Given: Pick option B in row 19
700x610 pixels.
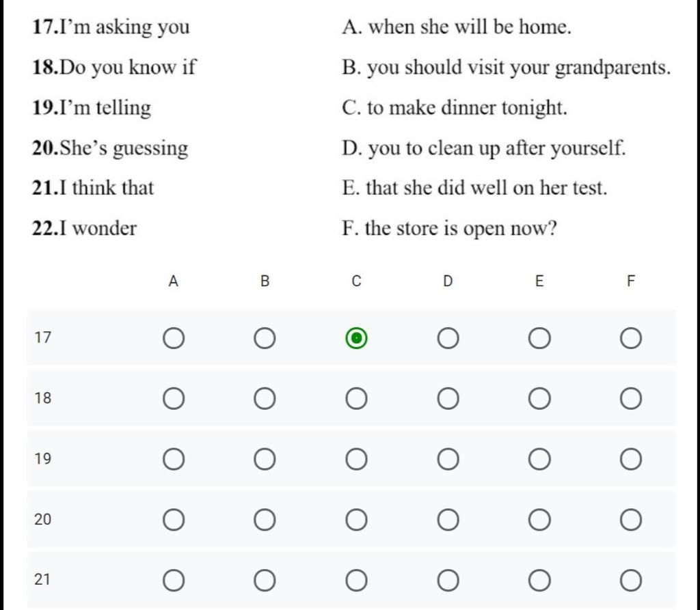Looking at the screenshot, I should 265,460.
